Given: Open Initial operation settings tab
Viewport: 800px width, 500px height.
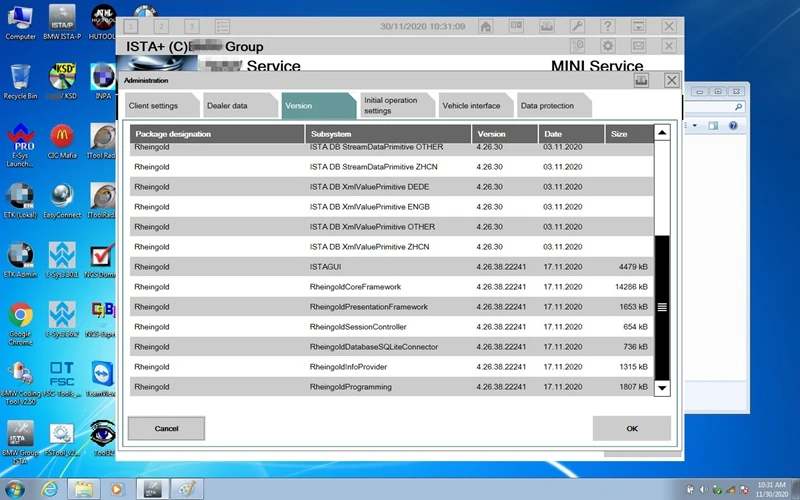Looking at the screenshot, I should pyautogui.click(x=397, y=106).
